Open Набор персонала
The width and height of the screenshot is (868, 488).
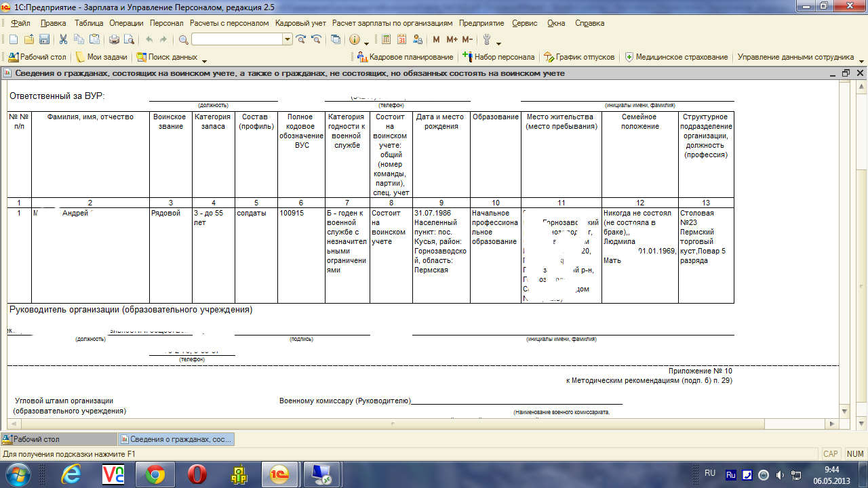coord(498,57)
